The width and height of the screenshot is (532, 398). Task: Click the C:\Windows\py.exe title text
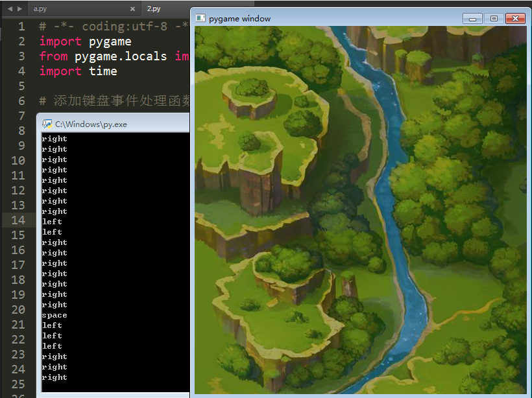point(91,124)
